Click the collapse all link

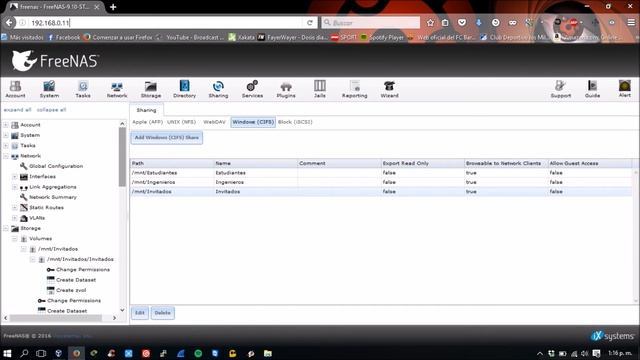51,110
